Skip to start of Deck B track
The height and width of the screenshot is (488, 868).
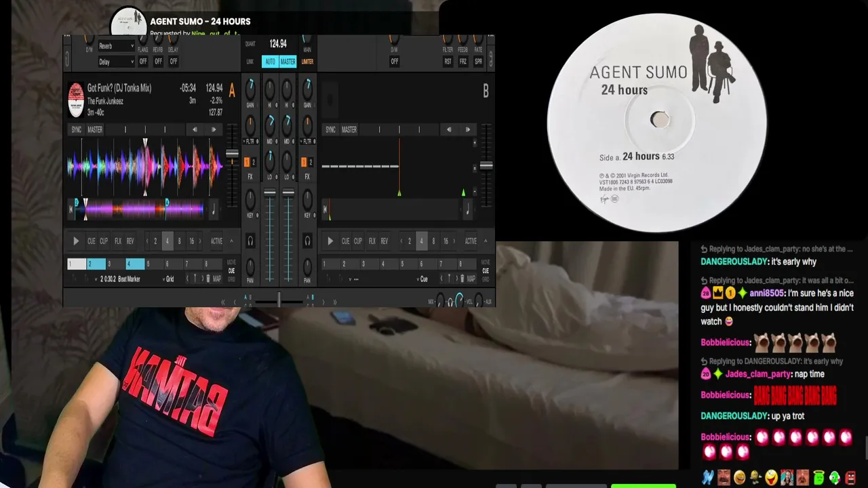(x=325, y=210)
